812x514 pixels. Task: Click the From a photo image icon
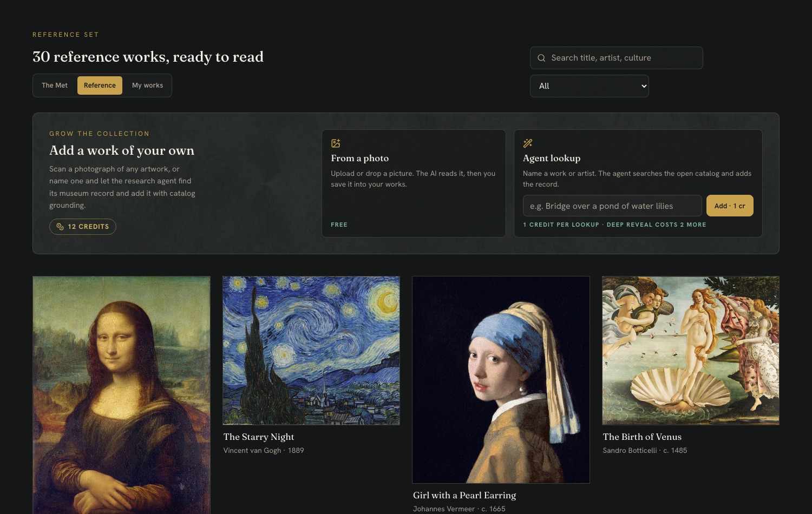[336, 143]
